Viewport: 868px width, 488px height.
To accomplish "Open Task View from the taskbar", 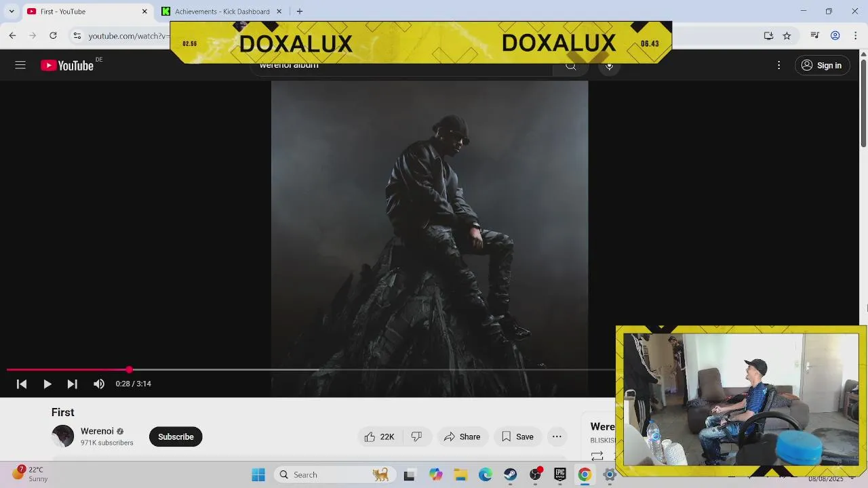I will (409, 475).
